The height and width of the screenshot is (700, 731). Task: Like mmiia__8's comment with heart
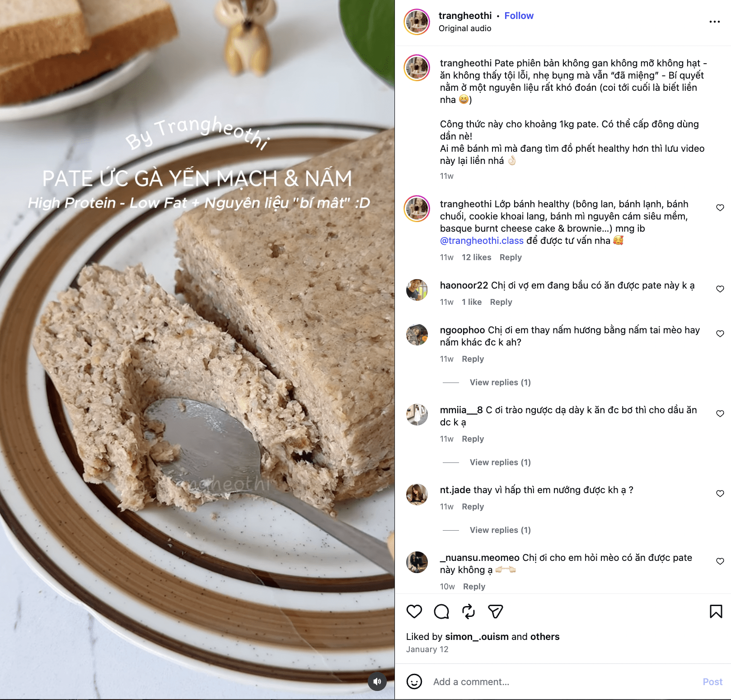pyautogui.click(x=720, y=414)
